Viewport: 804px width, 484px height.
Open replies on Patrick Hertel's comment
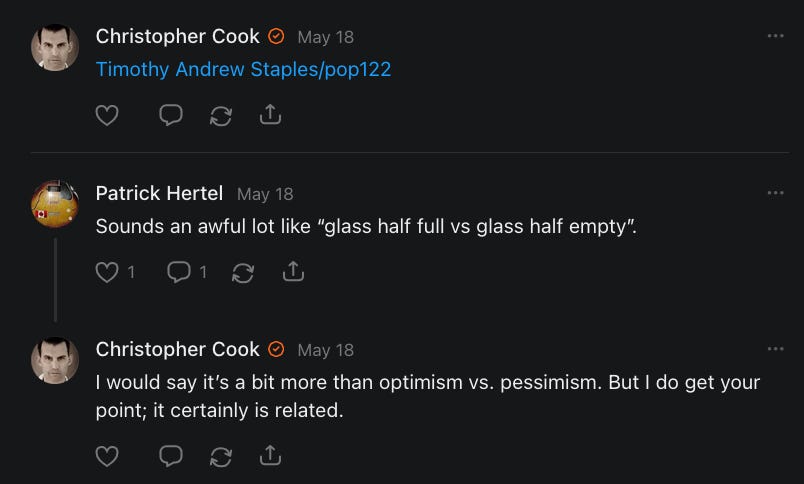[179, 272]
